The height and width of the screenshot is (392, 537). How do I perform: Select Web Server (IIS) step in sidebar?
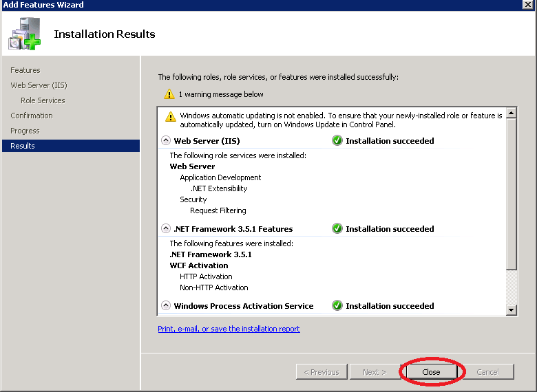pyautogui.click(x=39, y=85)
